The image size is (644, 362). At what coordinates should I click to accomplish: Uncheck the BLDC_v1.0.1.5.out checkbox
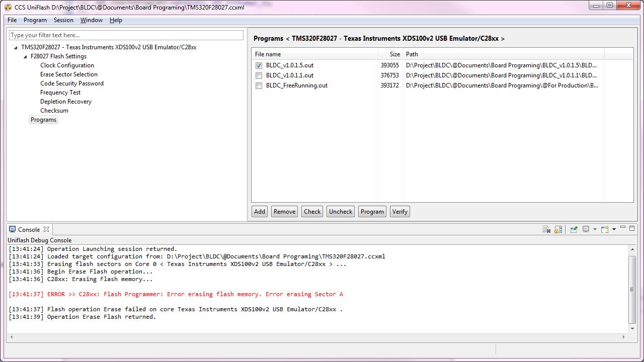point(259,65)
